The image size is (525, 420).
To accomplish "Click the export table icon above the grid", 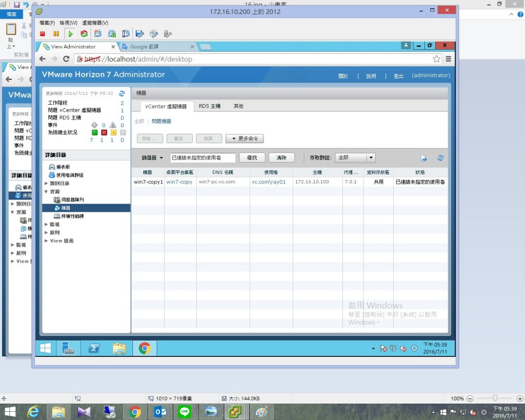I will coord(424,158).
